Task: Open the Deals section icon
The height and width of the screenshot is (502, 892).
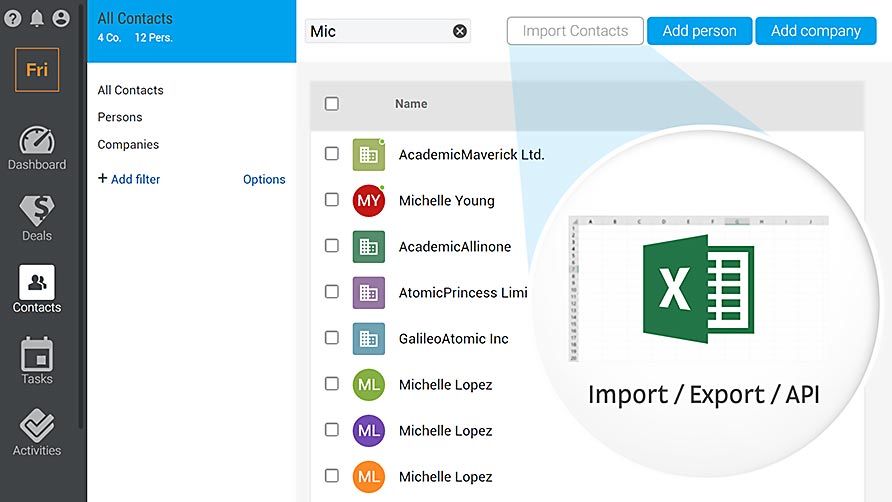Action: (37, 211)
